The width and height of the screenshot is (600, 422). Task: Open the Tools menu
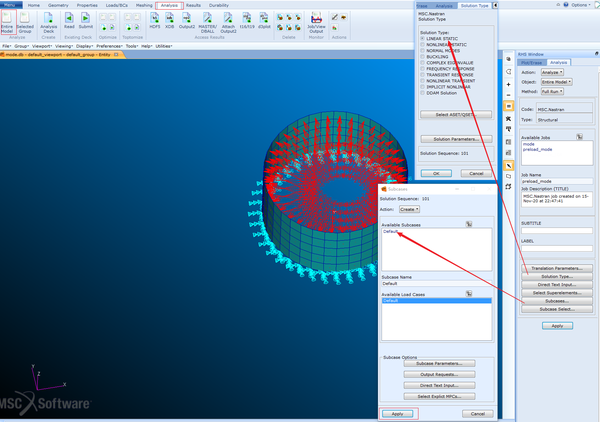pos(132,46)
